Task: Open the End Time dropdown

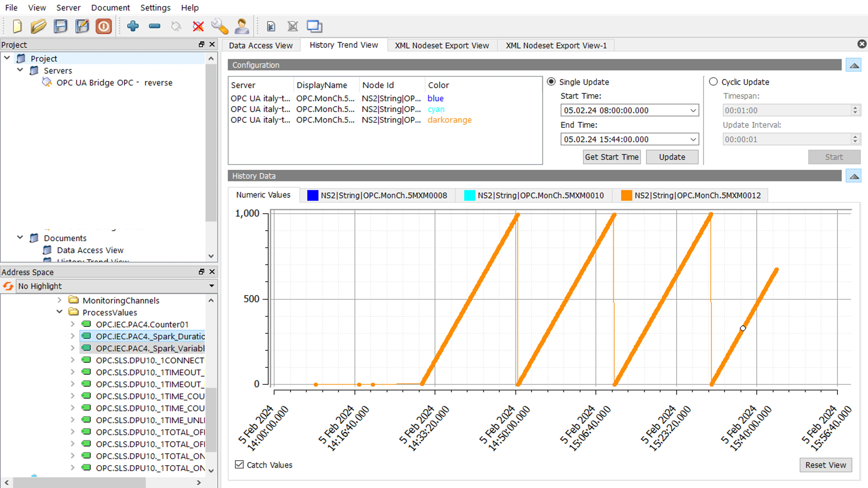Action: 693,139
